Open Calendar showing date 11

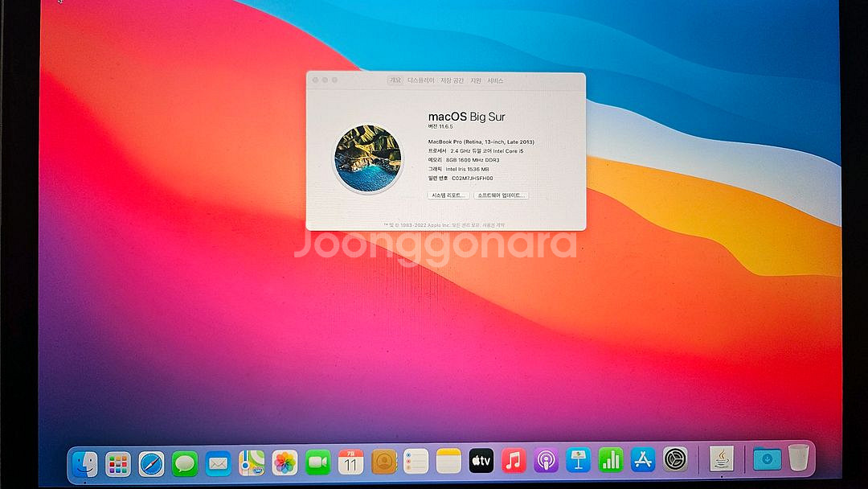350,462
